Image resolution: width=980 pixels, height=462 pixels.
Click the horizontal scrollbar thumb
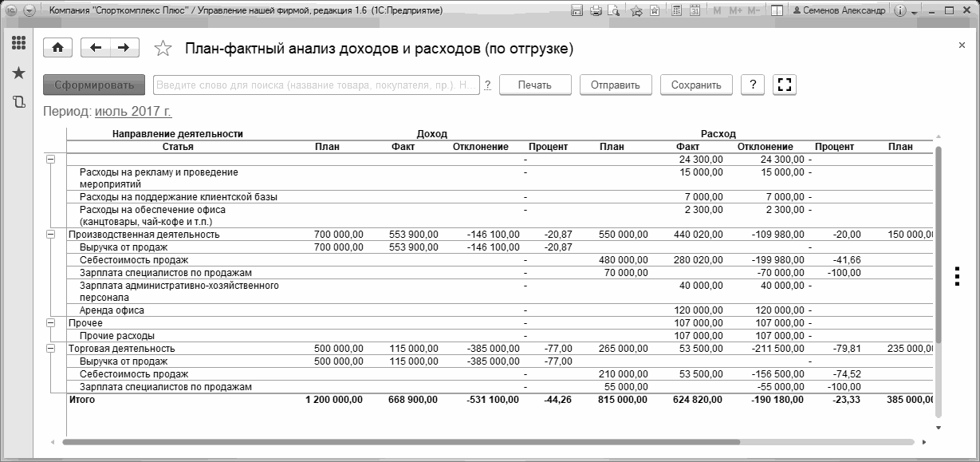(401, 441)
